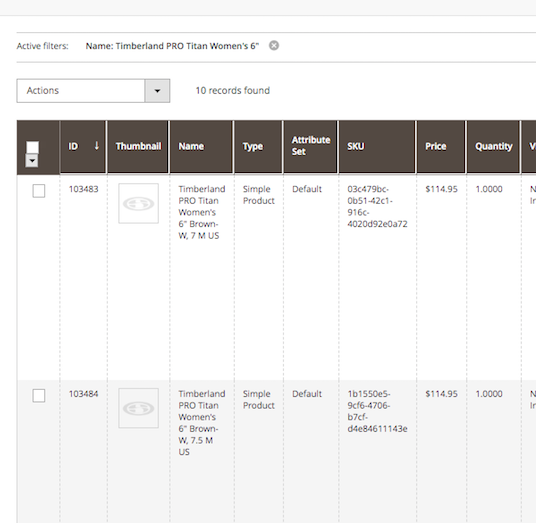Viewport: 536px width, 523px height.
Task: Click the ID column sort arrow
Action: [97, 146]
